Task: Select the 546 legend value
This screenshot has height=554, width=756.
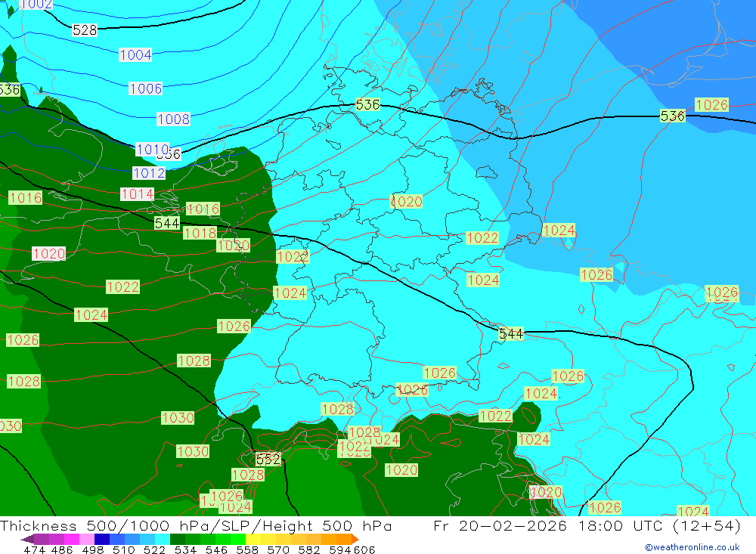Action: pyautogui.click(x=215, y=549)
